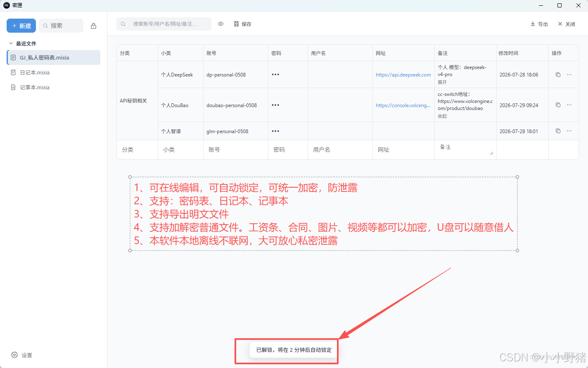Toggle the eye icon to show passwords
The width and height of the screenshot is (588, 368).
coord(221,24)
